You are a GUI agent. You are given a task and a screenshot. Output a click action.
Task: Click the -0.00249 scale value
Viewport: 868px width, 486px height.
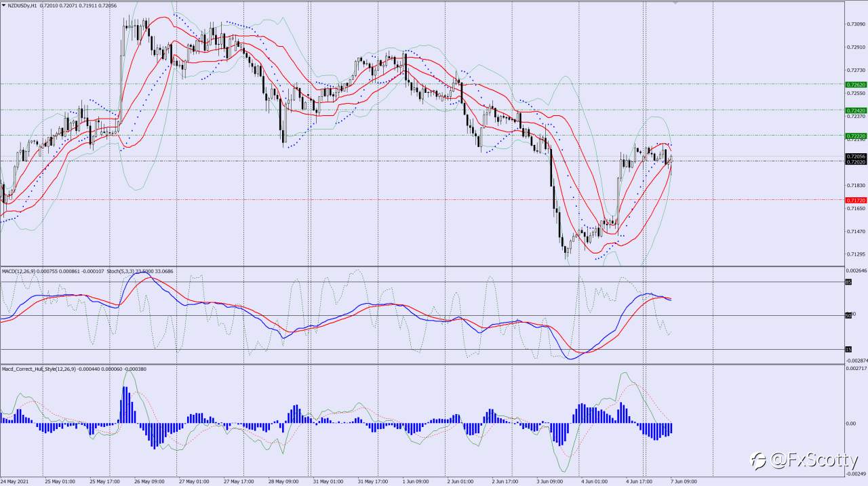[x=856, y=473]
